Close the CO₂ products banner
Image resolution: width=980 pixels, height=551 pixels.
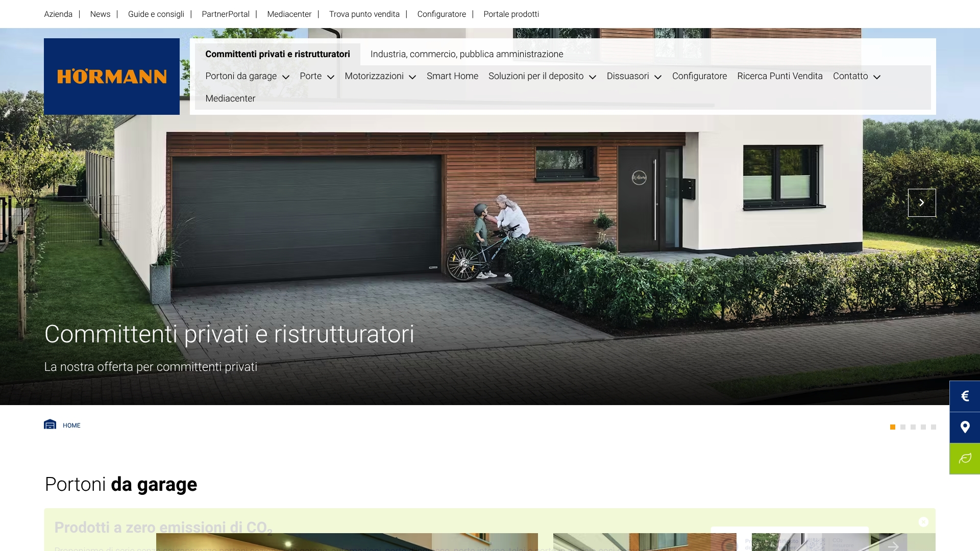tap(924, 522)
